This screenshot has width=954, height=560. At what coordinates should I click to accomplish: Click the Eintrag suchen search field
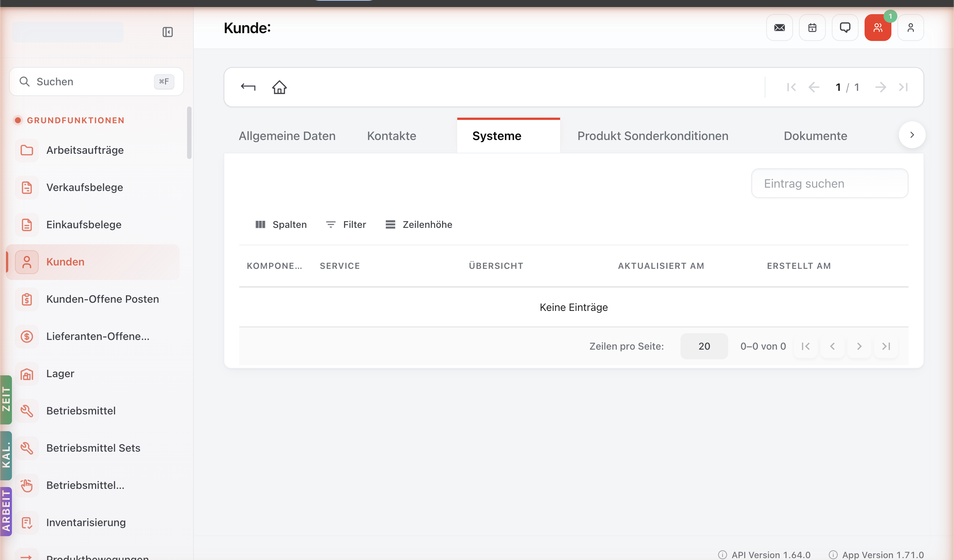click(830, 184)
